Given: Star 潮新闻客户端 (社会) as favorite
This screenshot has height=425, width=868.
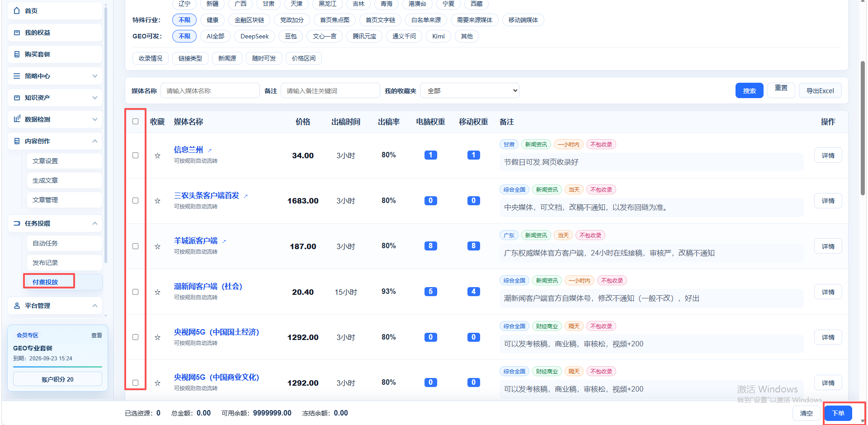Looking at the screenshot, I should [157, 292].
